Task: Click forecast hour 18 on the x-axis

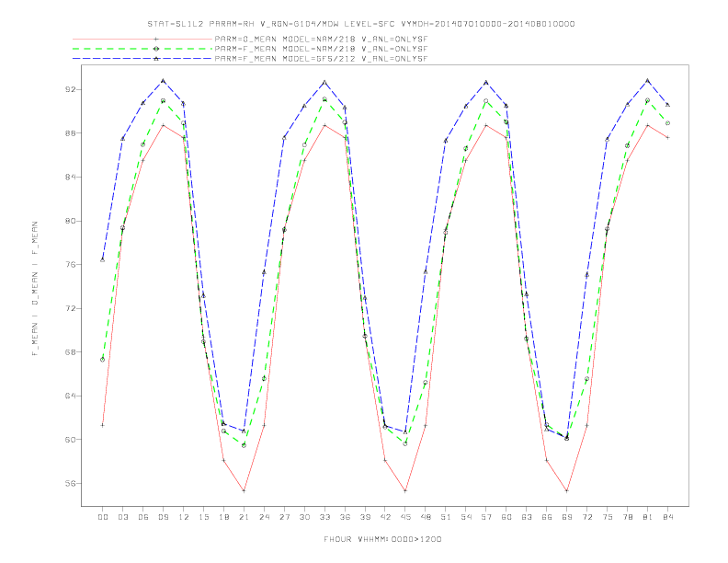Action: tap(223, 517)
